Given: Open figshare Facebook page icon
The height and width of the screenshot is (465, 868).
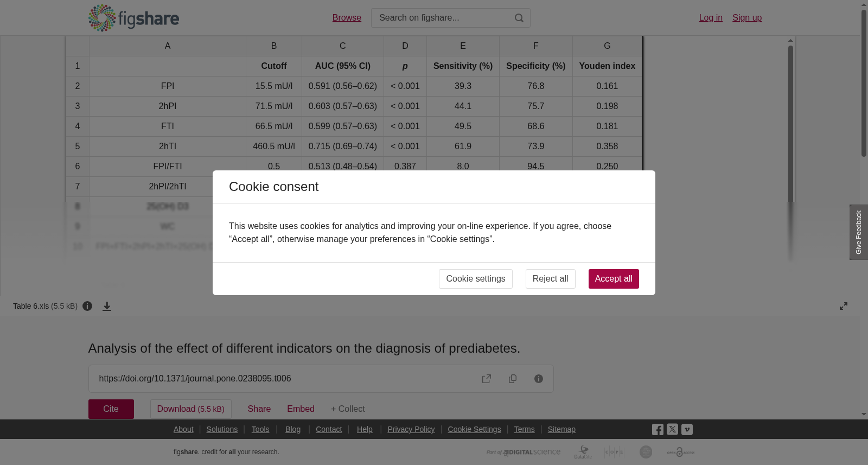Looking at the screenshot, I should [658, 430].
